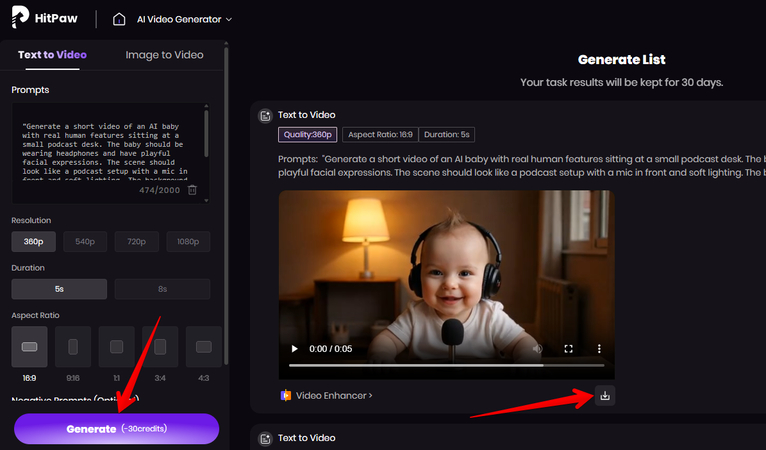Select the 4:3 aspect ratio
This screenshot has width=766, height=450.
pos(204,347)
